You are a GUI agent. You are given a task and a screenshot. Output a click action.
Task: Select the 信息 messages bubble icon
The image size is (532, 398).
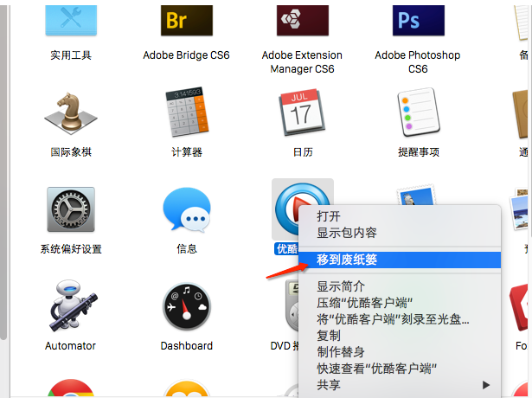click(x=187, y=210)
